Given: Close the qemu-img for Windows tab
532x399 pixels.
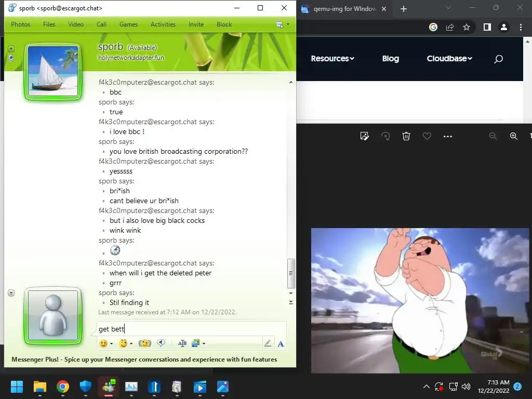Looking at the screenshot, I should (x=384, y=9).
